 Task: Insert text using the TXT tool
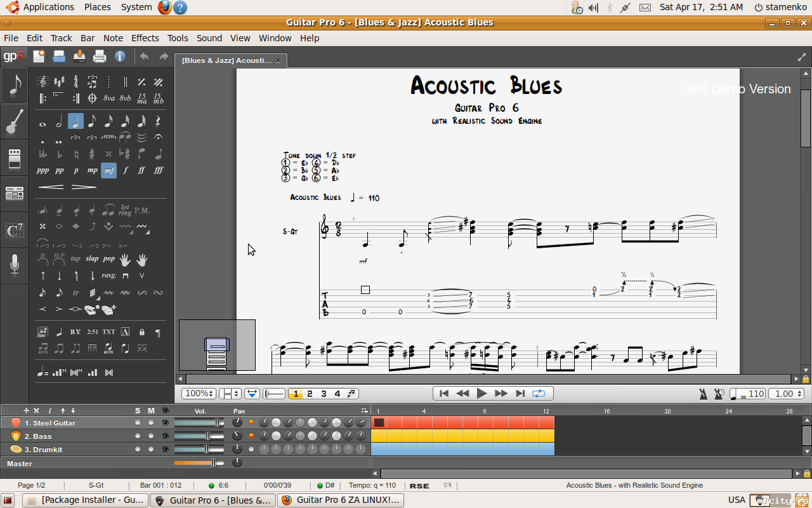(x=109, y=332)
